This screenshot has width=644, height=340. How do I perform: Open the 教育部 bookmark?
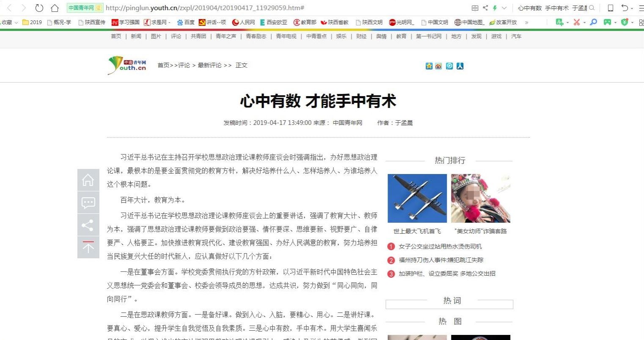(x=305, y=22)
